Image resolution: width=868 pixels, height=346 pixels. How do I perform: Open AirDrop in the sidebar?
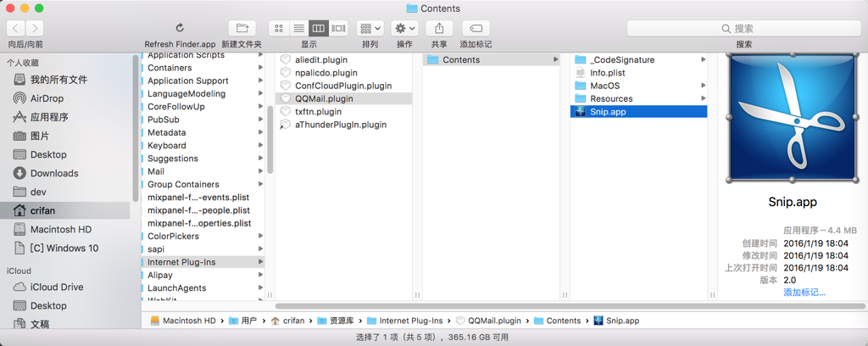pyautogui.click(x=66, y=98)
